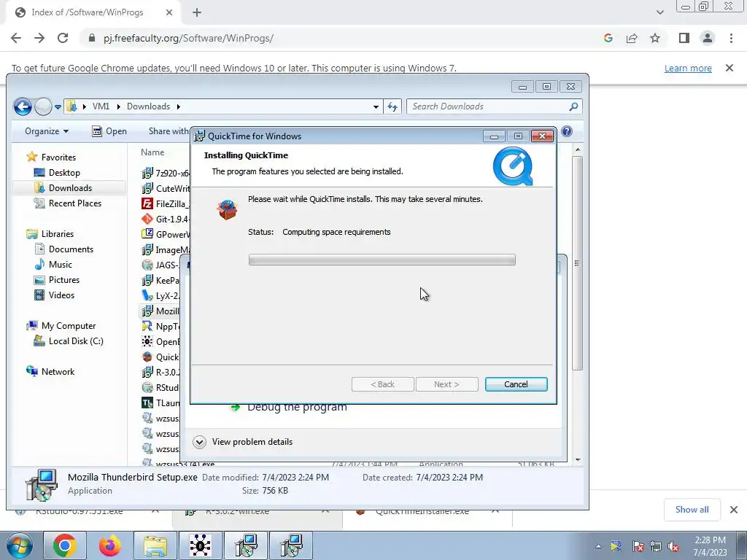Click Open in Explorer toolbar
The image size is (747, 560).
[109, 131]
